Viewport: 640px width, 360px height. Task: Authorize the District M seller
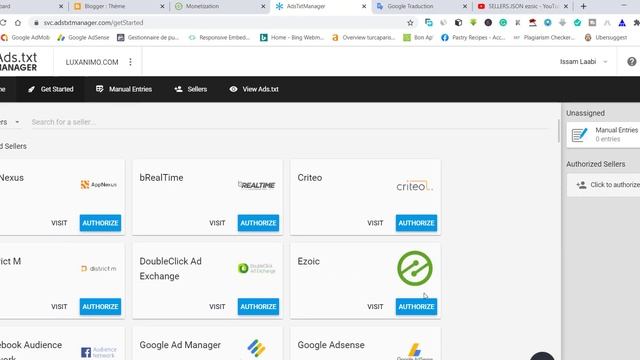(100, 307)
